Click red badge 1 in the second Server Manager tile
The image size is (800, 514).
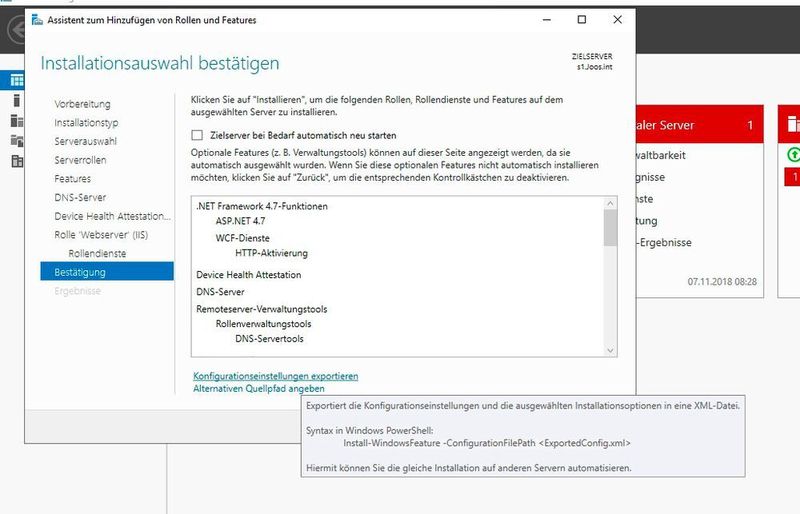coord(793,177)
